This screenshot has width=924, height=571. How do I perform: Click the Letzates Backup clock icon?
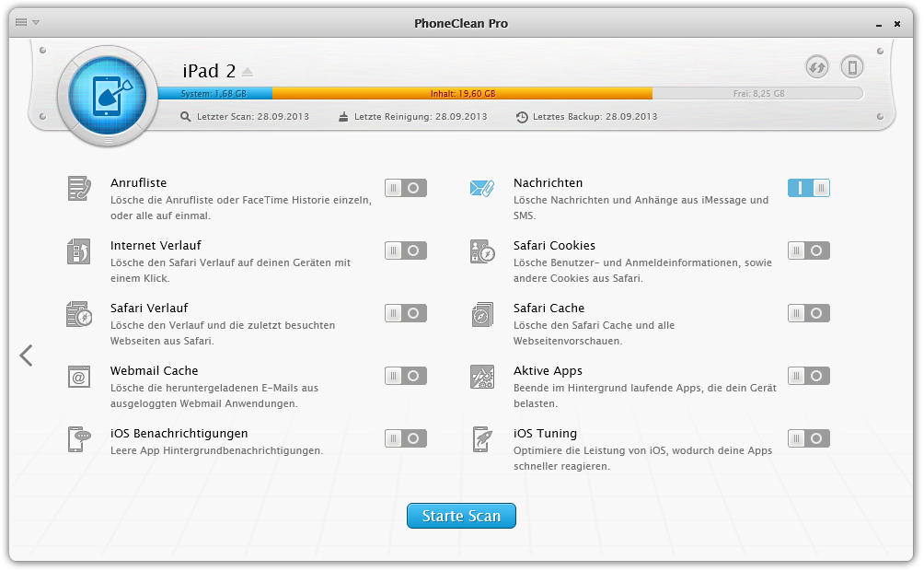tap(522, 117)
